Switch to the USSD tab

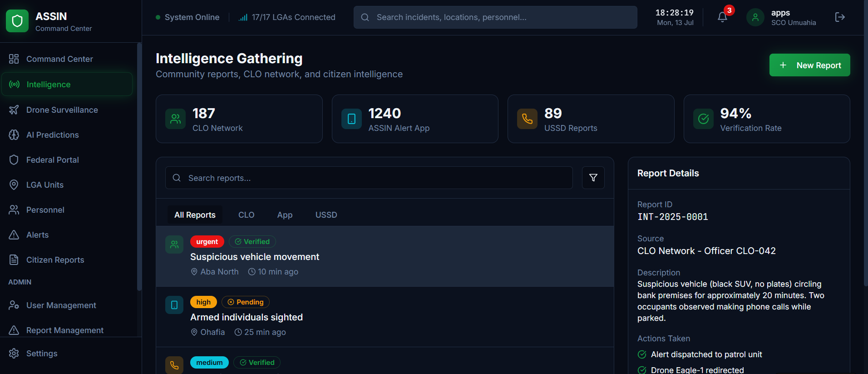tap(326, 215)
